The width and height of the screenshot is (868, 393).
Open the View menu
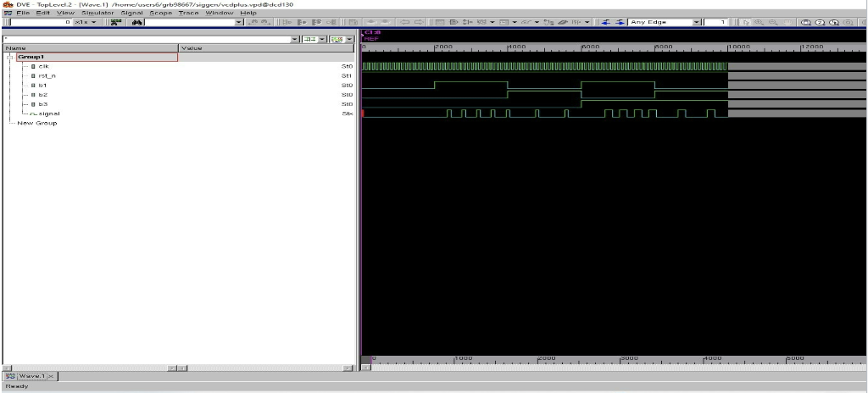coord(65,13)
